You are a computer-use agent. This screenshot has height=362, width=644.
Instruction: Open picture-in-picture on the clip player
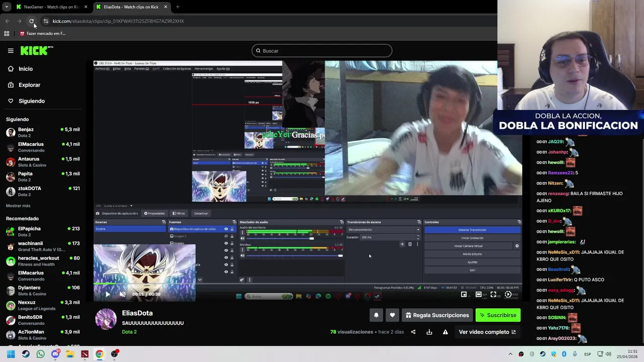[464, 295]
